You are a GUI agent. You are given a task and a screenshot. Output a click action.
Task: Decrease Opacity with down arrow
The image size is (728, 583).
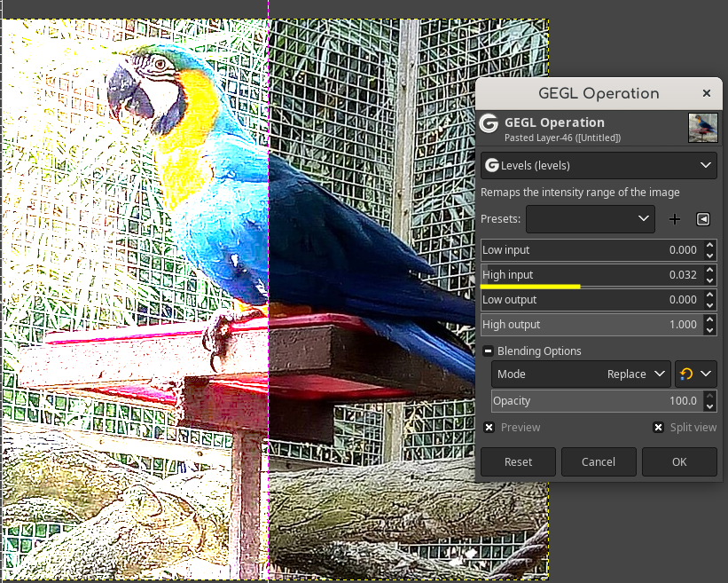click(710, 406)
